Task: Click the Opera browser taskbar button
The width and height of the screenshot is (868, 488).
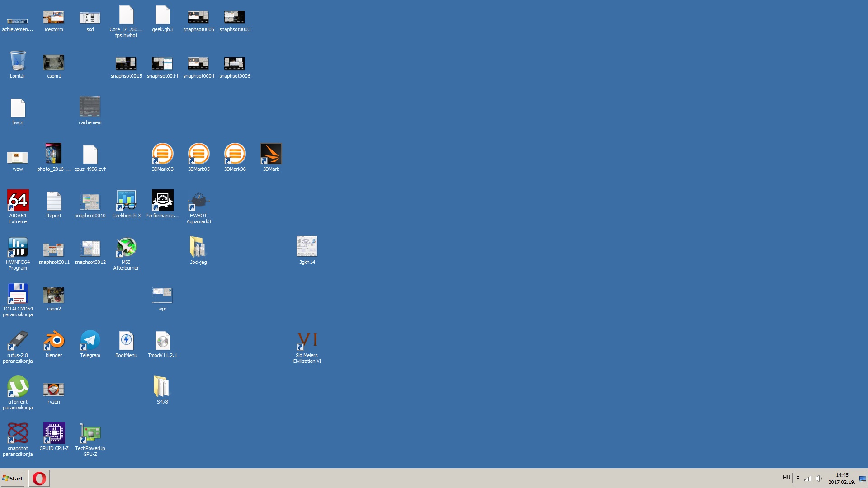Action: 39,478
